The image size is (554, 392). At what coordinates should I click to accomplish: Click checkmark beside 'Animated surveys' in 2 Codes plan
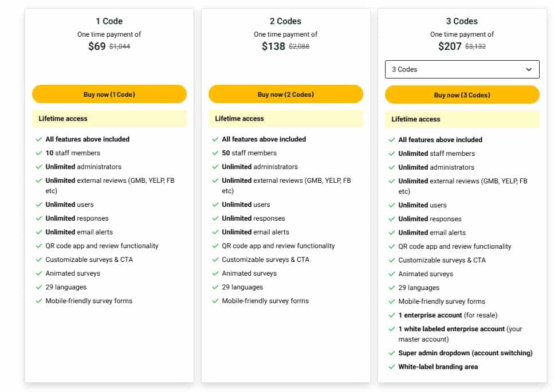click(x=215, y=273)
